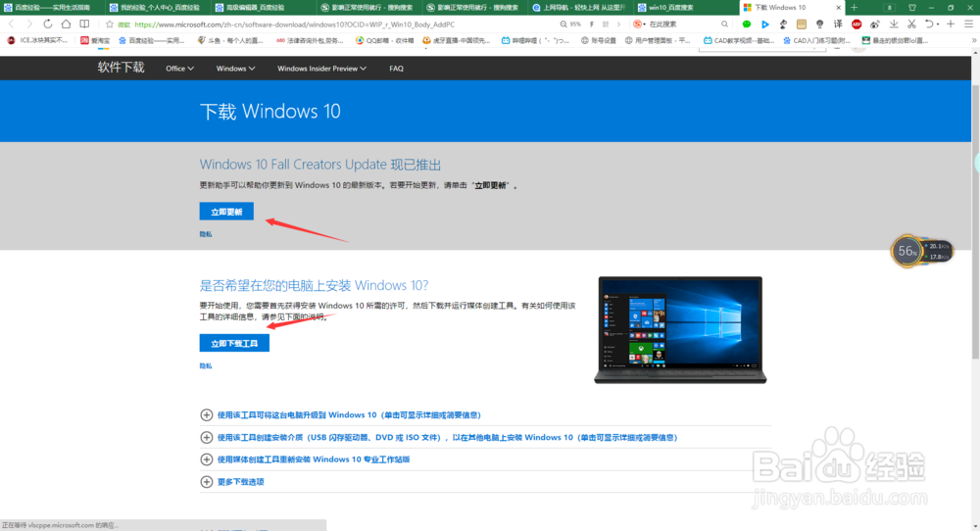Click the 软件下载 header title
980x531 pixels.
pyautogui.click(x=122, y=68)
